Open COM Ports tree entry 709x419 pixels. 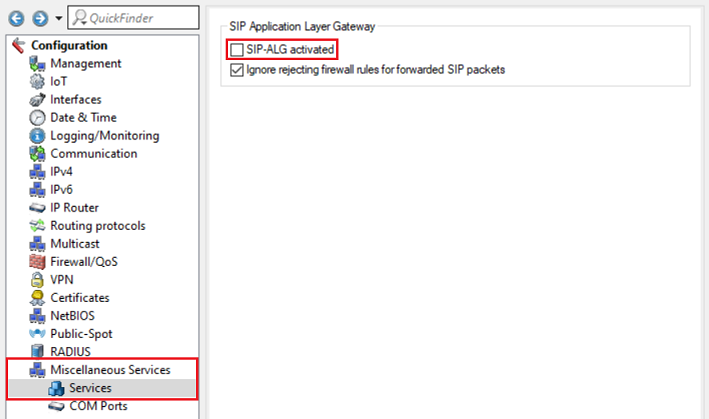pyautogui.click(x=98, y=405)
